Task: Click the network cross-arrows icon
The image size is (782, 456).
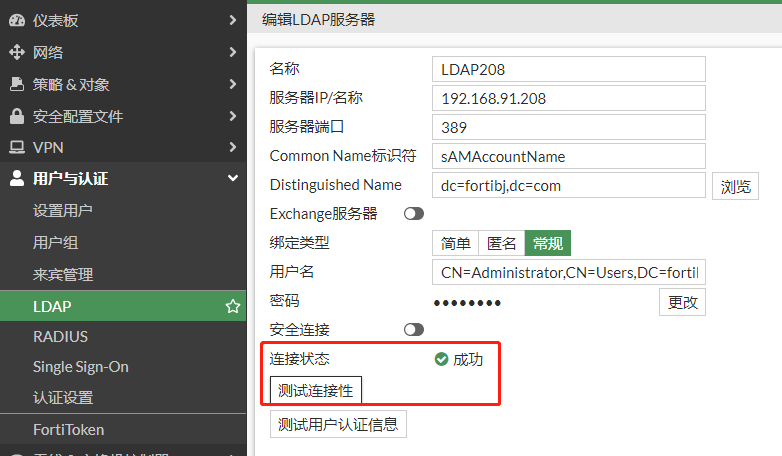Action: click(x=16, y=52)
